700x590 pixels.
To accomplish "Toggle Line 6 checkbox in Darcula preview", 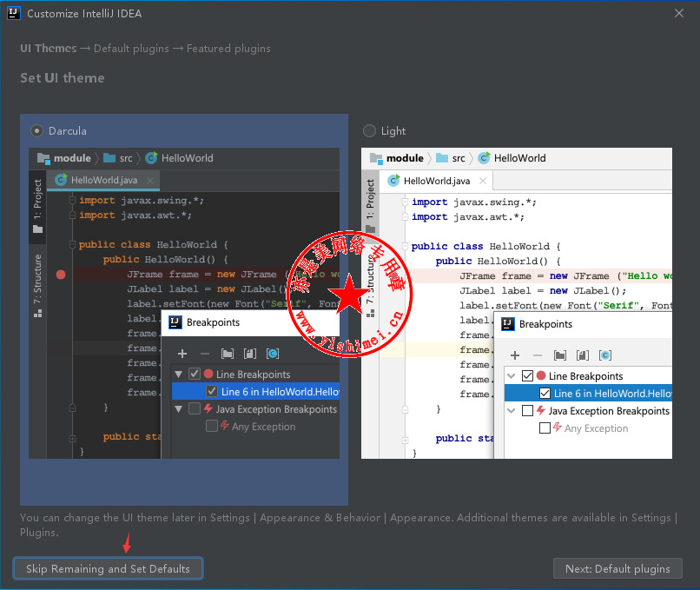I will pyautogui.click(x=212, y=392).
